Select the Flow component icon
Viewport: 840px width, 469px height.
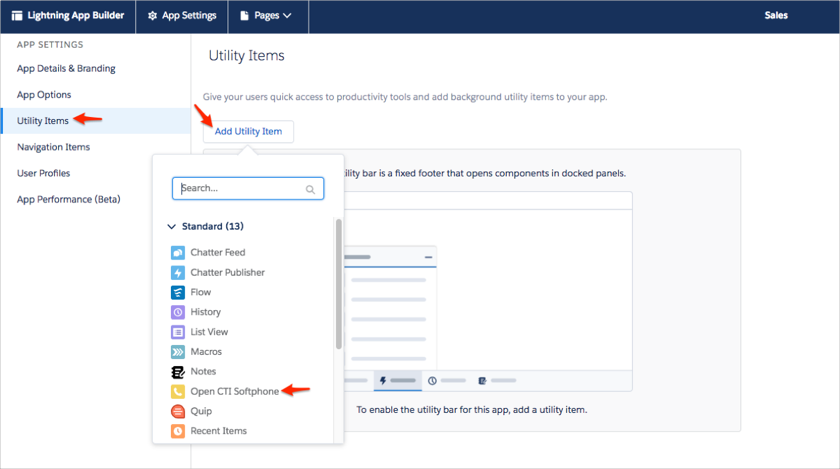[178, 293]
